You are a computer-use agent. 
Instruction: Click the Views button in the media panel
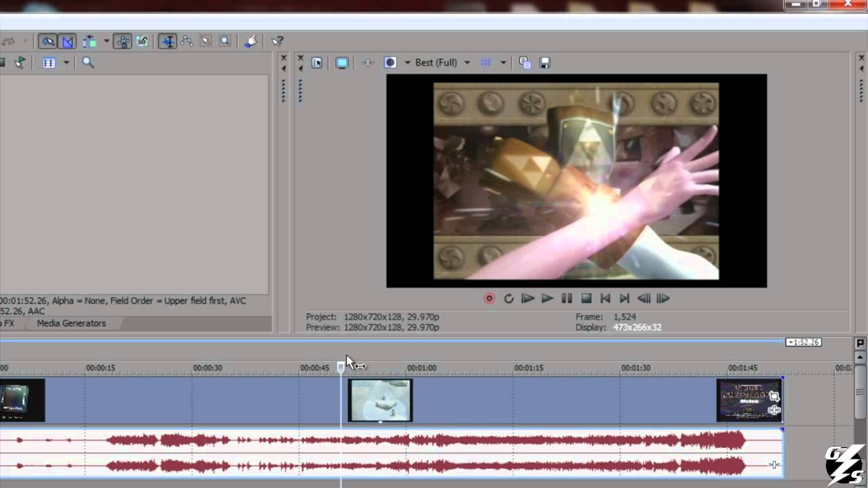pos(49,62)
